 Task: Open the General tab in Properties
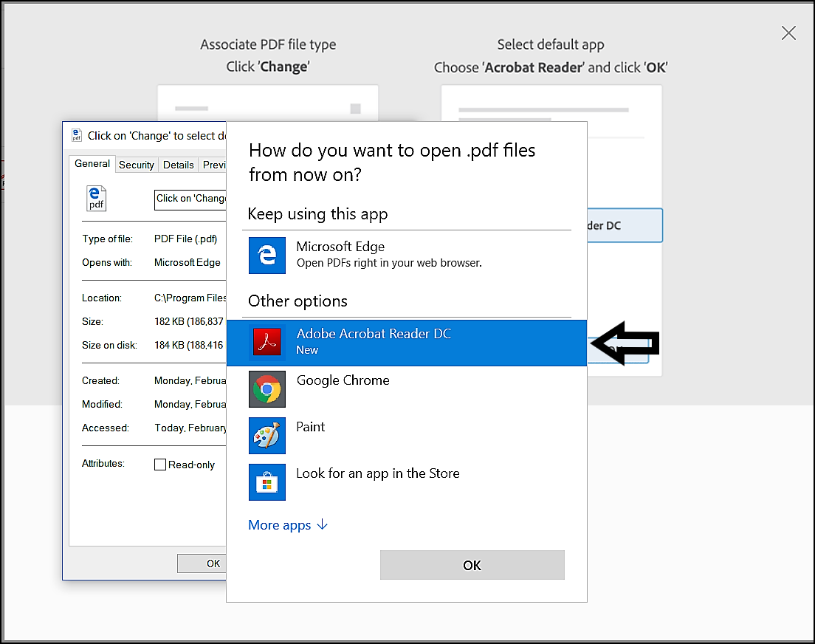92,164
